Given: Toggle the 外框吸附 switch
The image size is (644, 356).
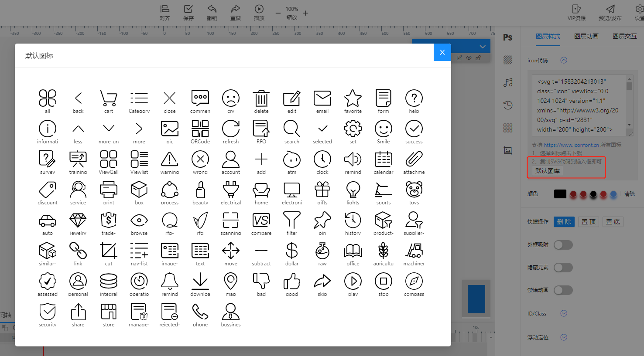Looking at the screenshot, I should click(x=563, y=245).
